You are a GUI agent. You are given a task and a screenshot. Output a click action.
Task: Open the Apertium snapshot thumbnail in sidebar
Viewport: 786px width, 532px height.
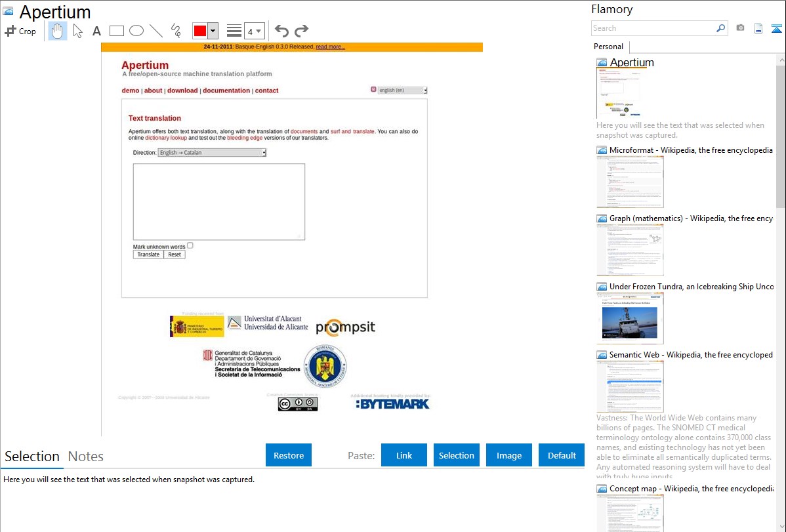621,92
